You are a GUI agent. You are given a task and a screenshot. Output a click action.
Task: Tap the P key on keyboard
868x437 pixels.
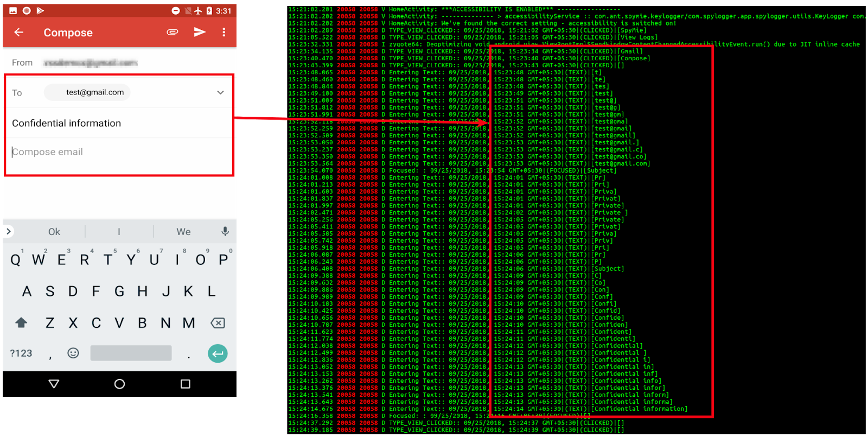224,260
